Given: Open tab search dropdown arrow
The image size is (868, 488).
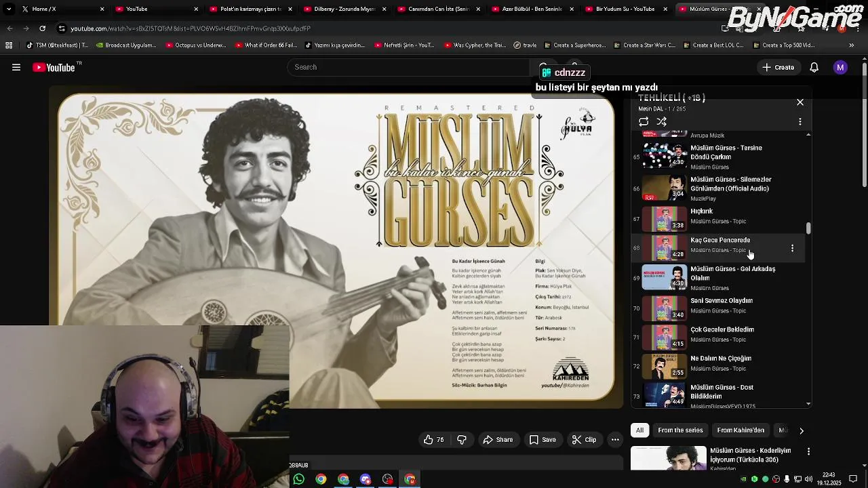Looking at the screenshot, I should [8, 9].
